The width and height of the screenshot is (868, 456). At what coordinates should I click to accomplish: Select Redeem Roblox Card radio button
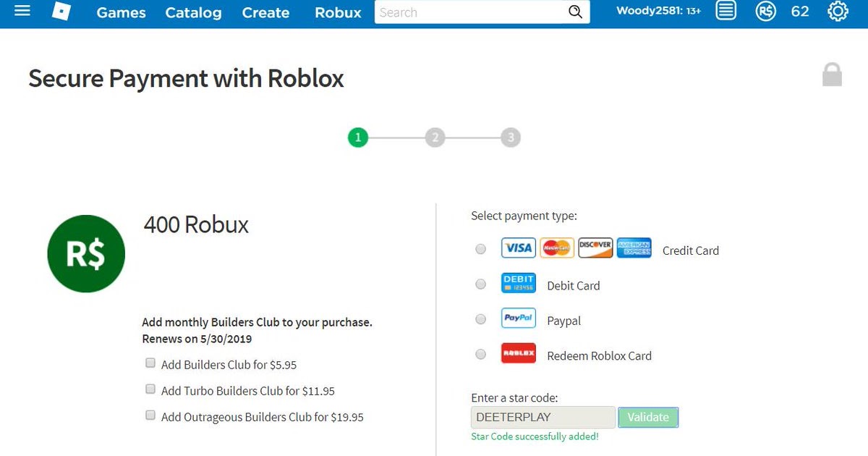coord(480,354)
